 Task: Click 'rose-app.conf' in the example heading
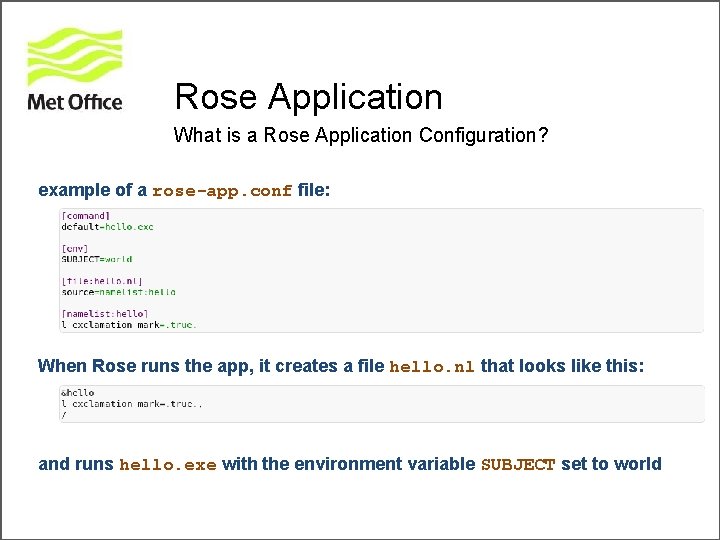pyautogui.click(x=222, y=191)
